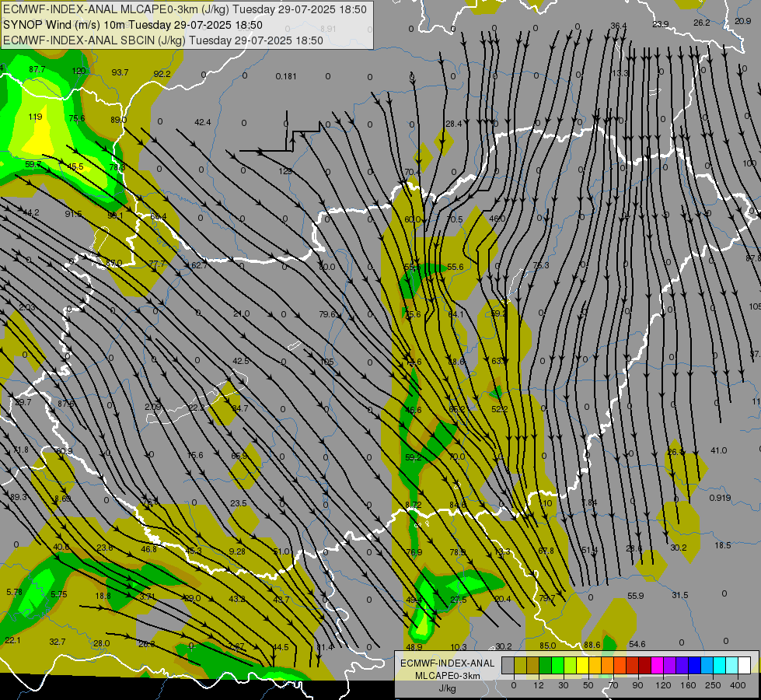Click the legend unit J/kg
Screen dimensions: 761x700
(448, 688)
